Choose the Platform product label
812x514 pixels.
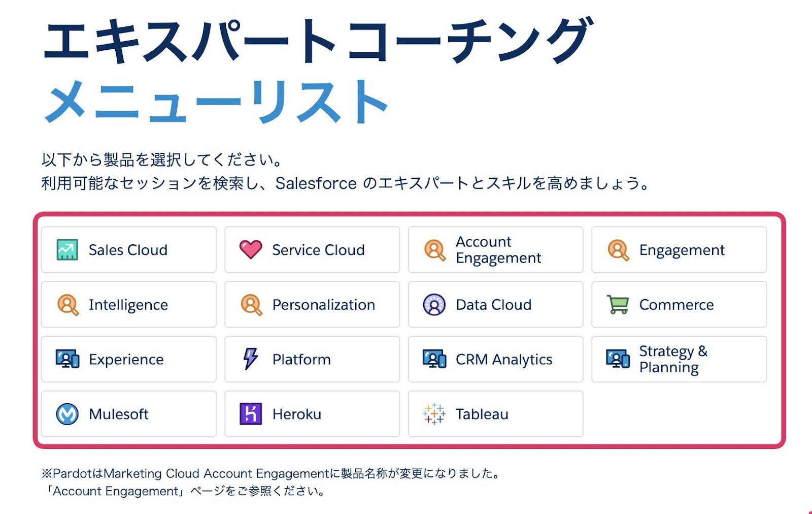[301, 360]
